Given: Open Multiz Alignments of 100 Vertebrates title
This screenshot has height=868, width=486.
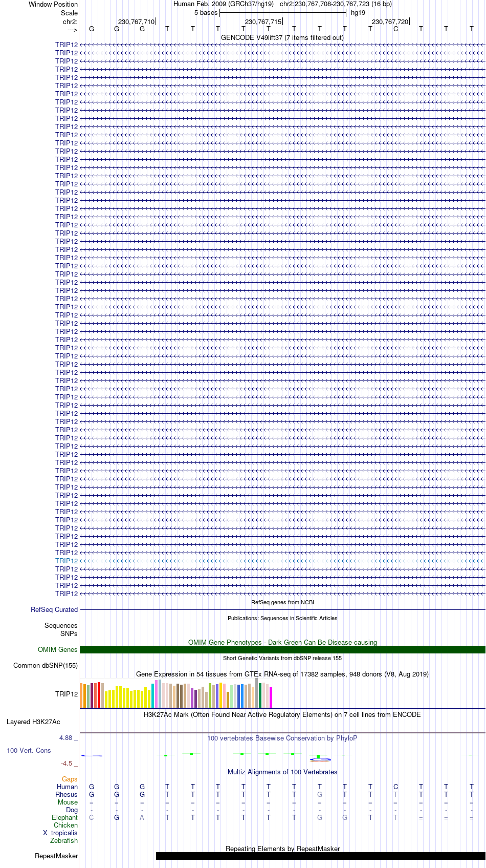Looking at the screenshot, I should pos(282,772).
